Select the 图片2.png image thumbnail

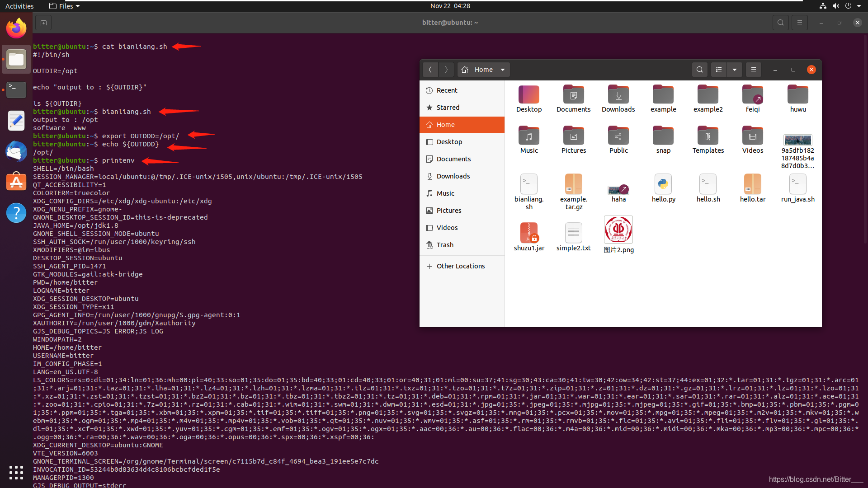[618, 230]
